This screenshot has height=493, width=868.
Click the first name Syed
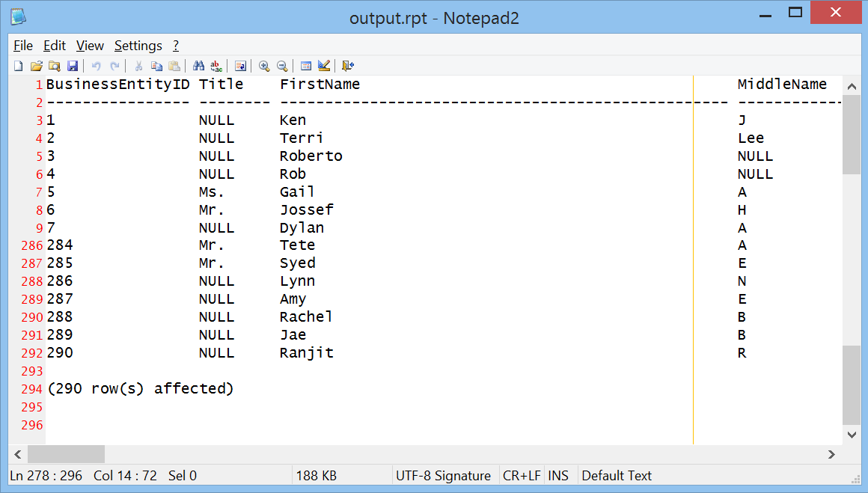(297, 263)
